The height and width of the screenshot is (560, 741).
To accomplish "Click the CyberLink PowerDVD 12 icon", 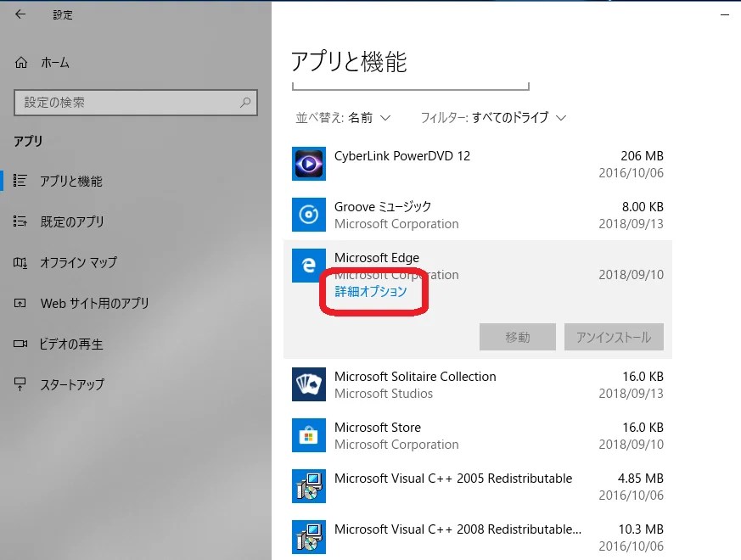I will tap(309, 164).
